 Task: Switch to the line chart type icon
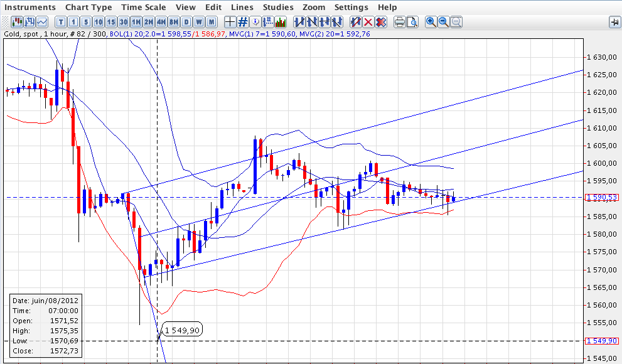(x=41, y=22)
